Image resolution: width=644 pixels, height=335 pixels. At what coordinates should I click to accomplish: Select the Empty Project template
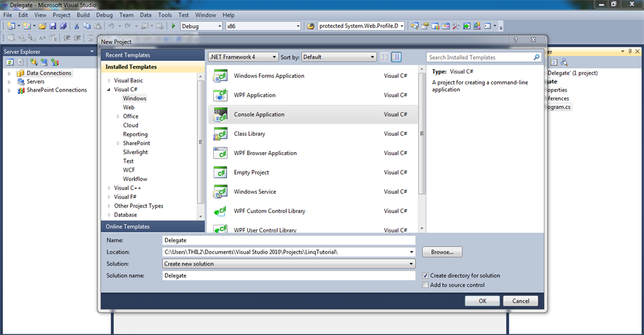pyautogui.click(x=313, y=172)
